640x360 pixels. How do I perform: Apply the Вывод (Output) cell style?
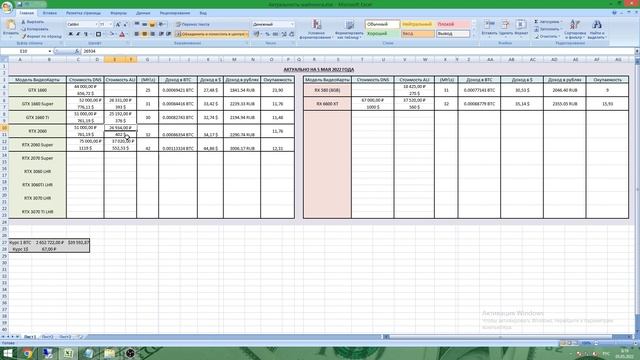click(x=452, y=34)
